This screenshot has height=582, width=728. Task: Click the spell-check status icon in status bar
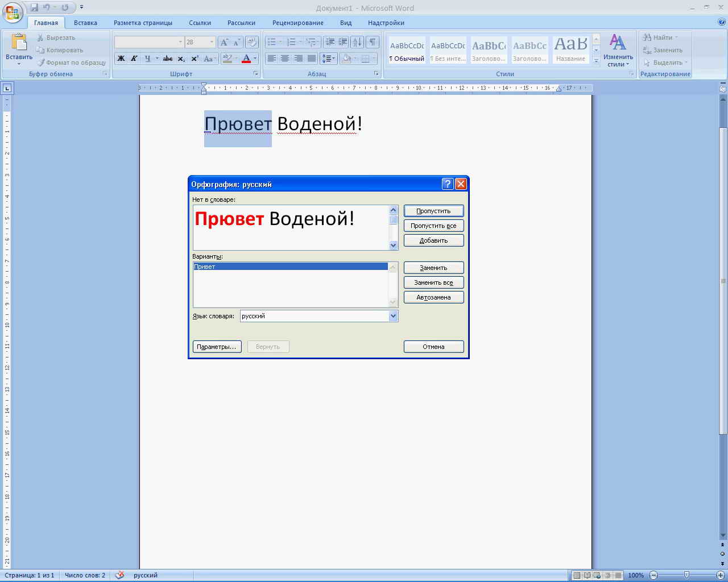pyautogui.click(x=119, y=575)
